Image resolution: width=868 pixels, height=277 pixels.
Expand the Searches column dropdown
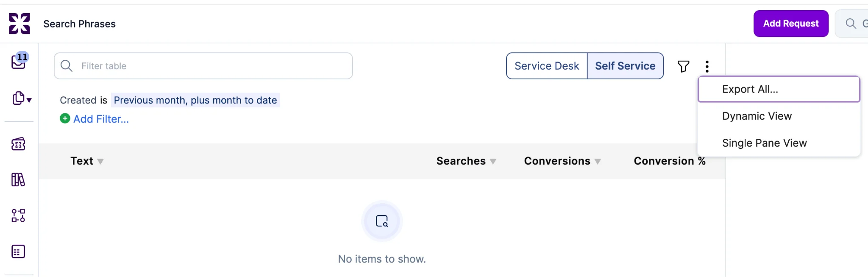494,161
